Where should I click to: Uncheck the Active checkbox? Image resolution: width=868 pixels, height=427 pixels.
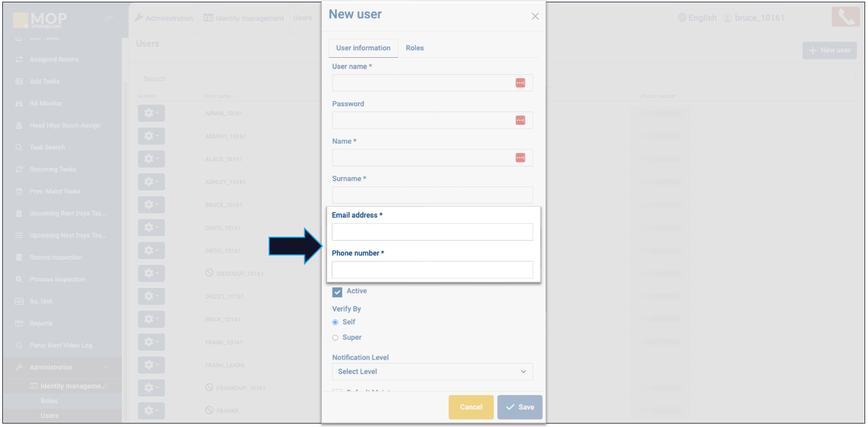click(338, 292)
